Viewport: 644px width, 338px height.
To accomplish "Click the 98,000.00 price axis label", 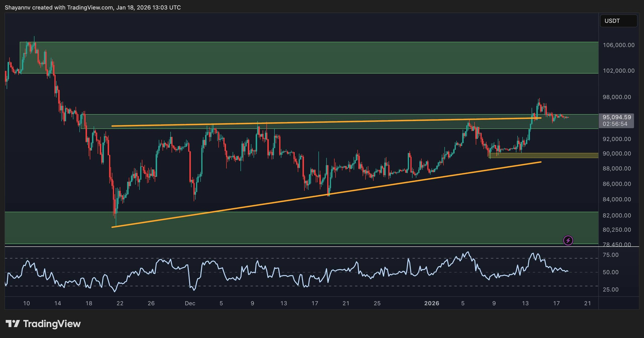I will coord(617,97).
